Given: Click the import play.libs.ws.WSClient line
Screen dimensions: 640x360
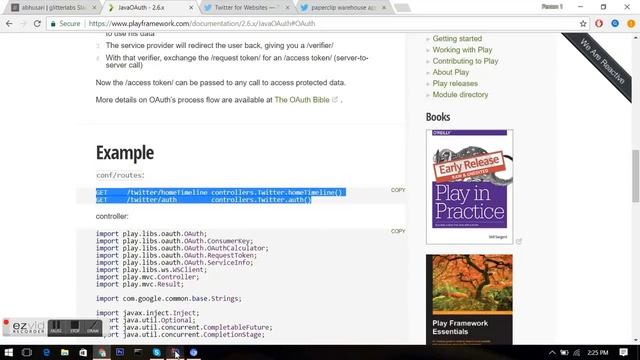Looking at the screenshot, I should [x=151, y=270].
